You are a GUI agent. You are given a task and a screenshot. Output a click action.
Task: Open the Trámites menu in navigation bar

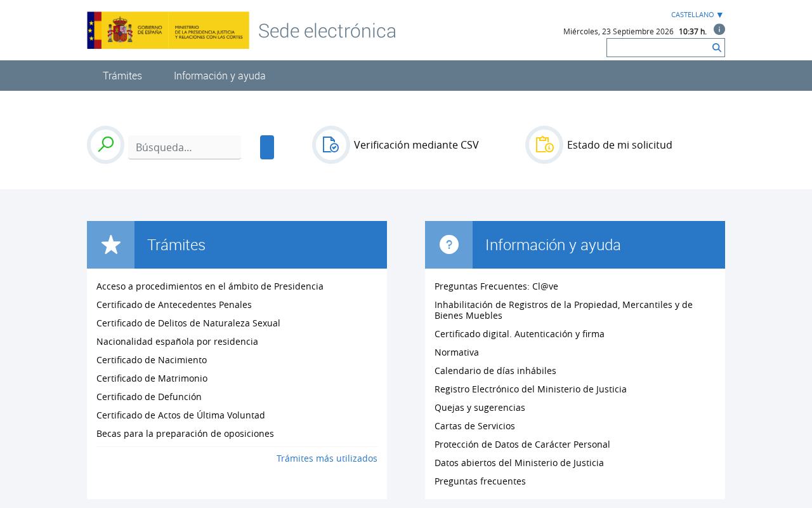point(122,76)
